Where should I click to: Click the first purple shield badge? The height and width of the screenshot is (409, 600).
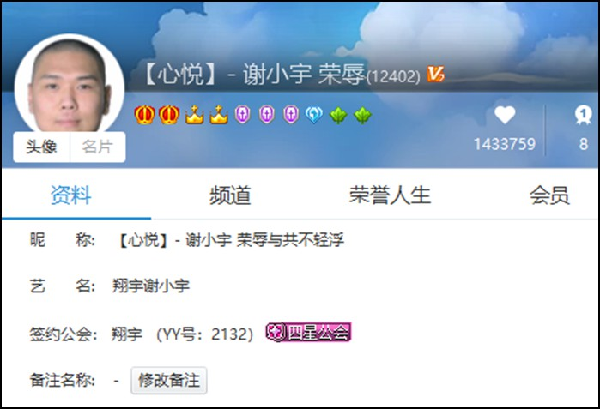pos(243,114)
